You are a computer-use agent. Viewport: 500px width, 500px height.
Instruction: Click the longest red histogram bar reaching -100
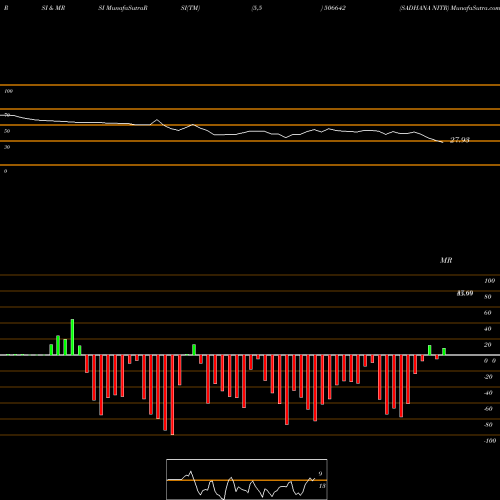(x=172, y=395)
